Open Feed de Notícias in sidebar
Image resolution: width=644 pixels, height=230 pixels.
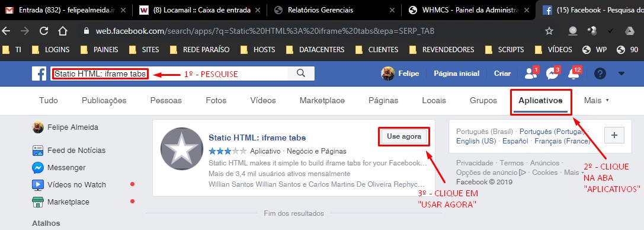[x=69, y=151]
